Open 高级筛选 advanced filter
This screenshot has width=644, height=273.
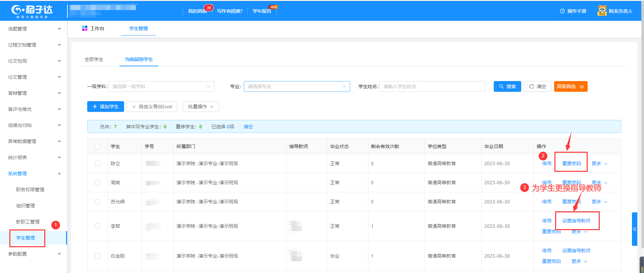pyautogui.click(x=570, y=86)
